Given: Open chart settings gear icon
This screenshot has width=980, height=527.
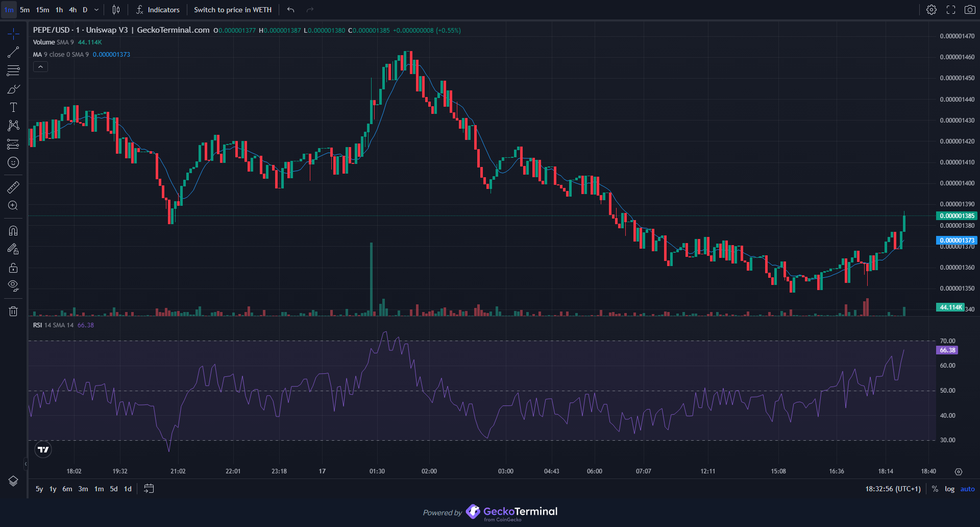Looking at the screenshot, I should click(x=932, y=10).
